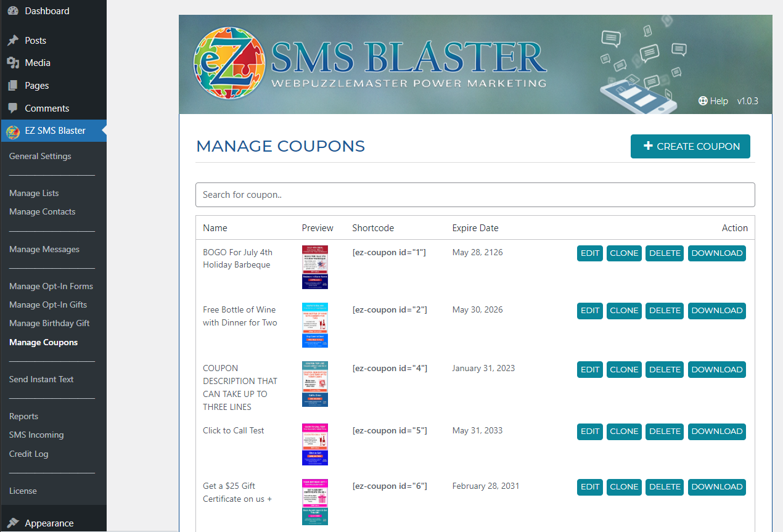The width and height of the screenshot is (783, 532).
Task: Click the Media library icon
Action: coord(13,63)
